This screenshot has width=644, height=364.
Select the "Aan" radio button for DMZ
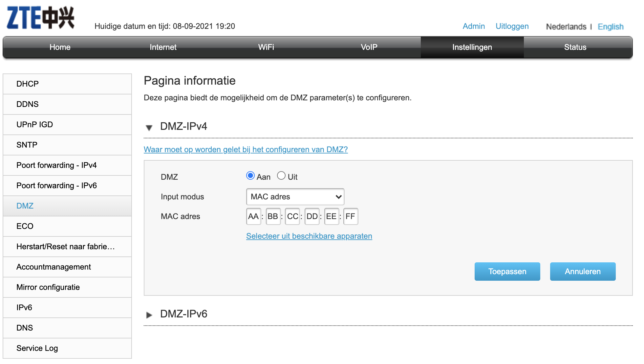[250, 176]
